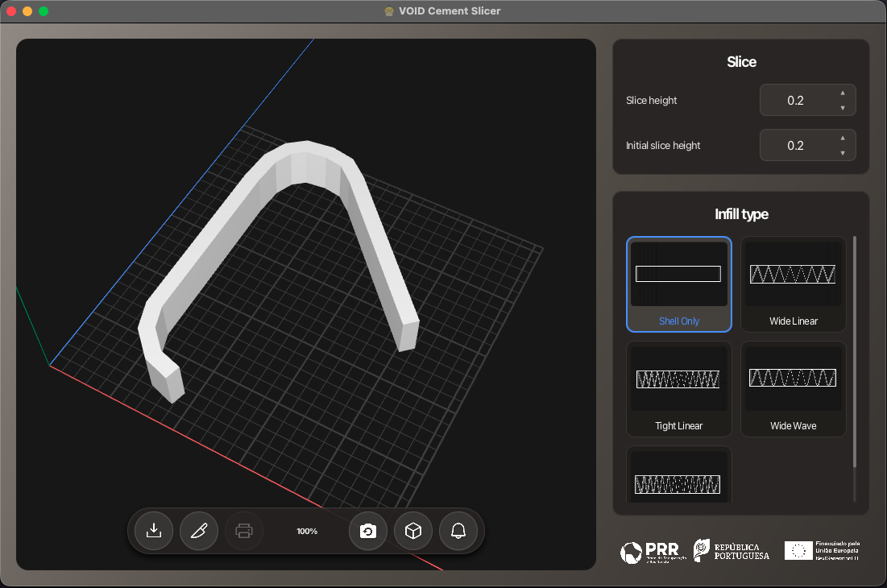Click the 3D cube view icon
This screenshot has height=588, width=887.
click(413, 531)
